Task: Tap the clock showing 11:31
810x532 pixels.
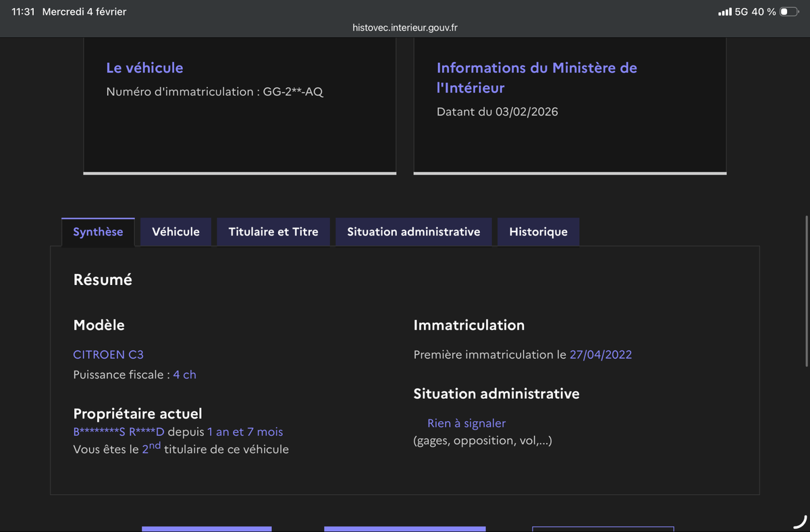Action: click(x=22, y=11)
